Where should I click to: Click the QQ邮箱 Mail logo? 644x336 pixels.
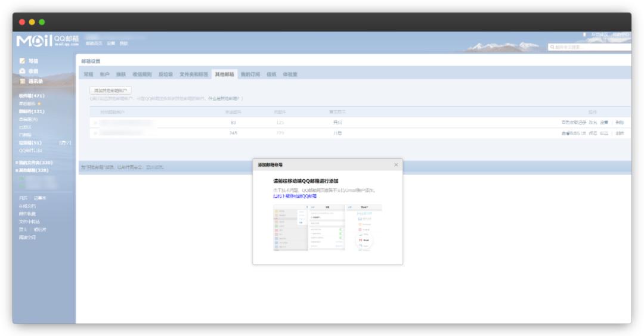47,41
